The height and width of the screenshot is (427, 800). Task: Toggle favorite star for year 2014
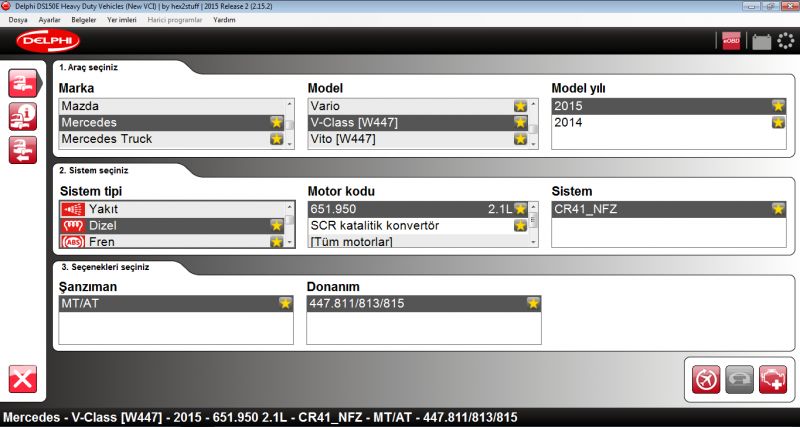tap(778, 122)
